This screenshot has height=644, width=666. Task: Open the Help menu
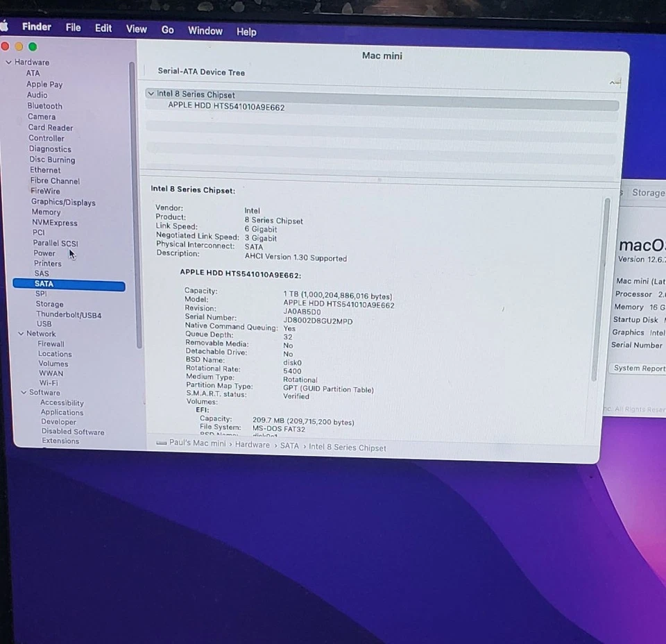click(x=246, y=31)
